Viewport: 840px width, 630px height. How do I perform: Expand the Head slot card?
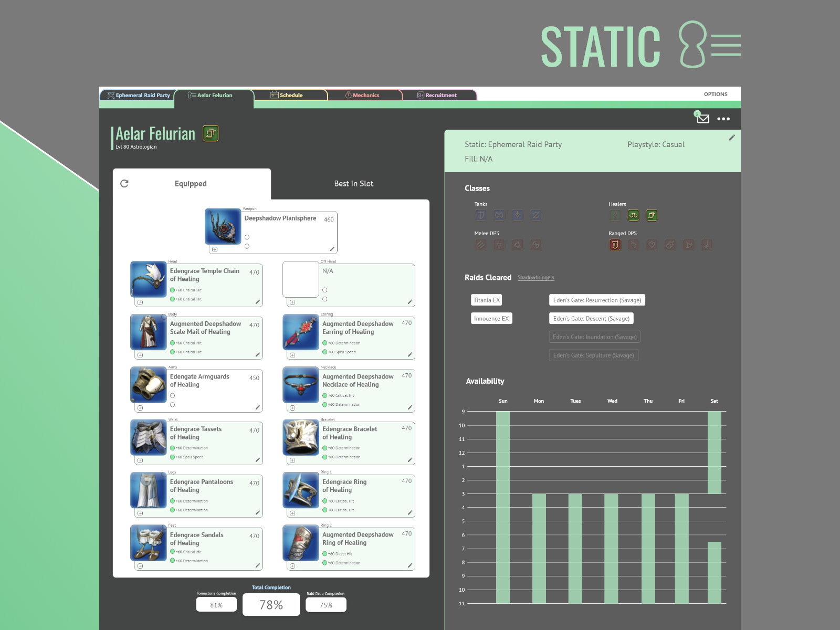click(x=140, y=302)
